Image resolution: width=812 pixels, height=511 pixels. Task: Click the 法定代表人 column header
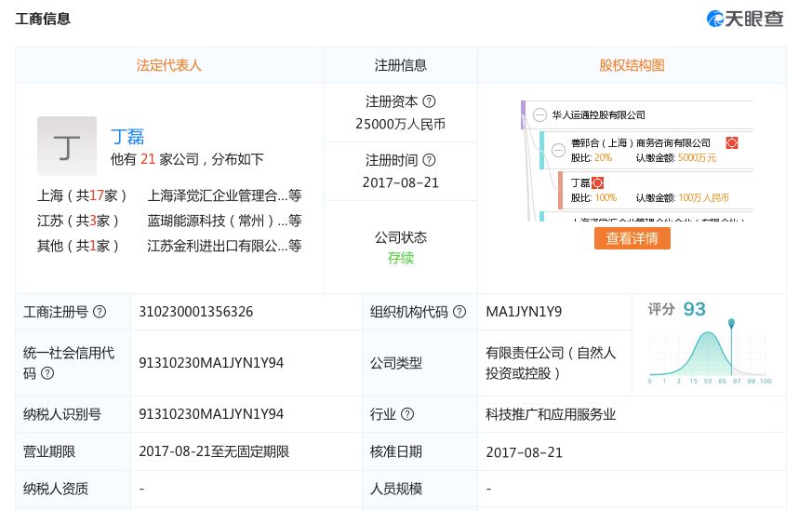[169, 65]
